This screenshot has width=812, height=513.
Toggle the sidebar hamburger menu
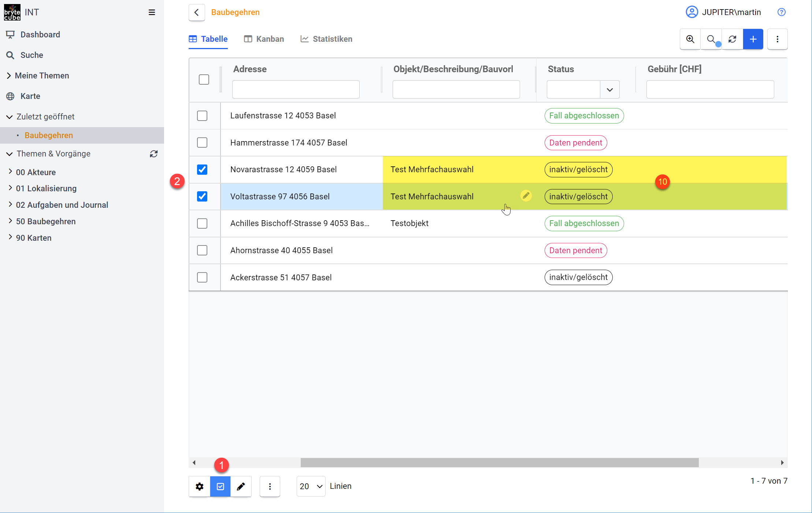(152, 12)
